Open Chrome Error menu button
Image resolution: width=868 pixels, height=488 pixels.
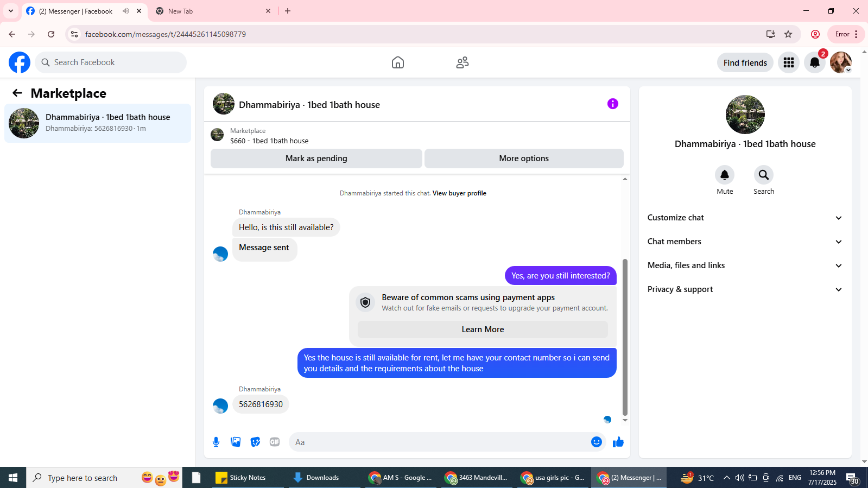pyautogui.click(x=846, y=34)
